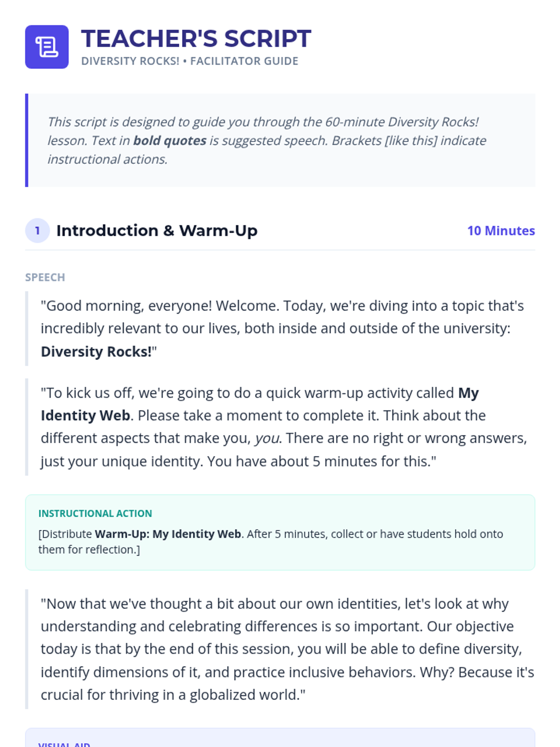Click the bold 'My Identity Web' activity name in the speech
The image size is (560, 747).
tap(85, 416)
